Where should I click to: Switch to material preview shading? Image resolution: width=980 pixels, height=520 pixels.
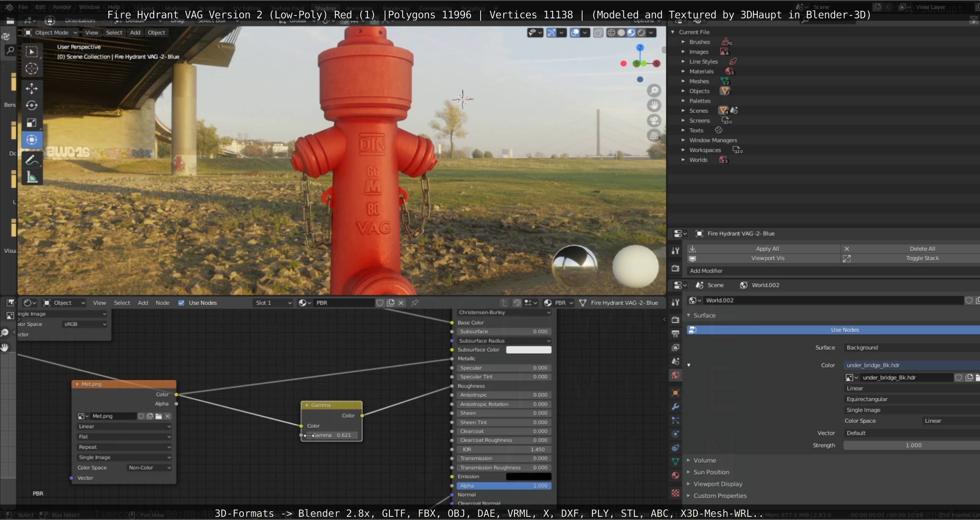pyautogui.click(x=631, y=33)
